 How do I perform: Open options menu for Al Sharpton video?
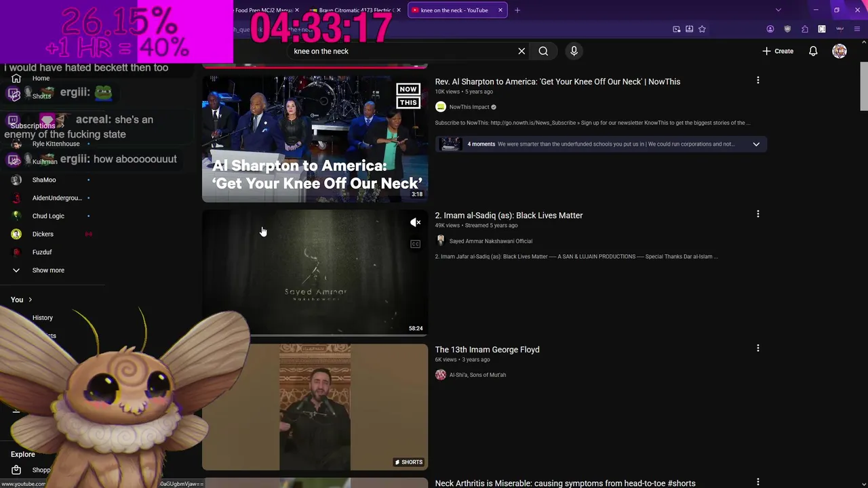pos(757,80)
